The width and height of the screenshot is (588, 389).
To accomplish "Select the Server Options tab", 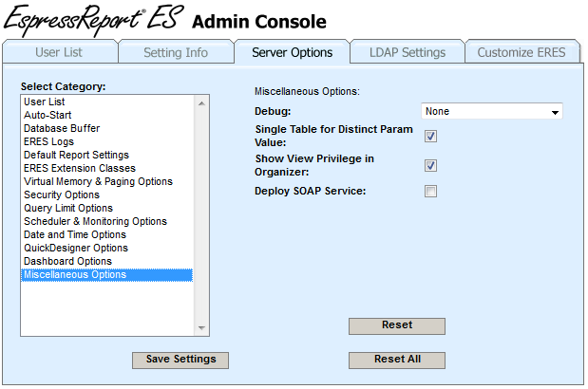I will click(x=293, y=52).
